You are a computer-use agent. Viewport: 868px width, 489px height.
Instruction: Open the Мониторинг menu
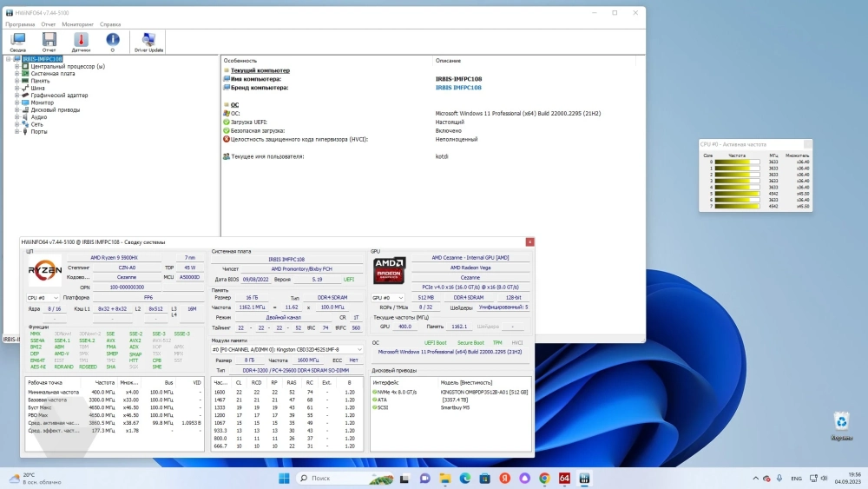[77, 24]
